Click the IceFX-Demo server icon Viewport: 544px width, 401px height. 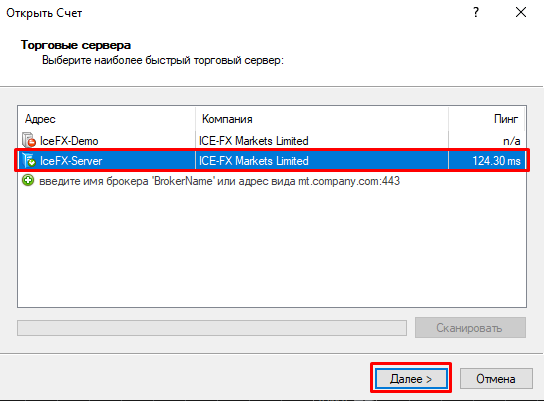[x=29, y=140]
